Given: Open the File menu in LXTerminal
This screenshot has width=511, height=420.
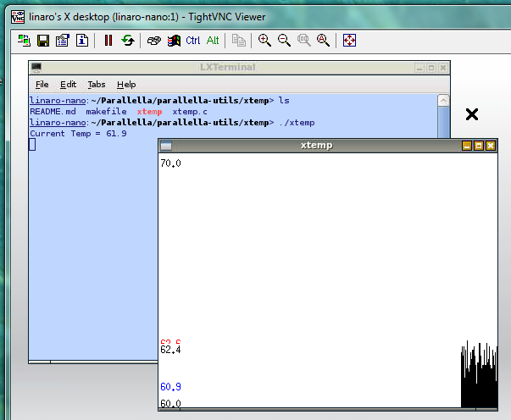Looking at the screenshot, I should point(42,85).
